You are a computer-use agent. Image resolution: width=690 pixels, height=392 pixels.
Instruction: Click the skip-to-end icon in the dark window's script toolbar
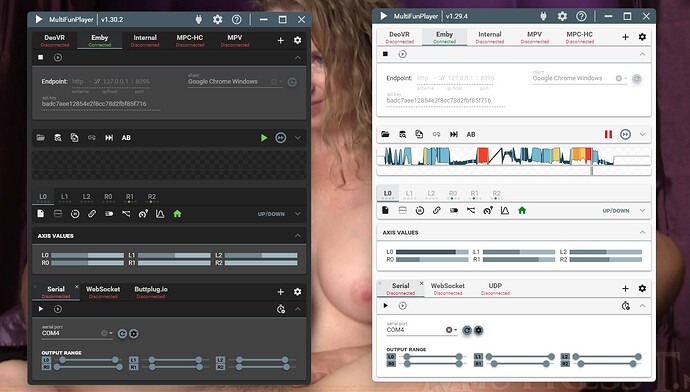tap(109, 138)
